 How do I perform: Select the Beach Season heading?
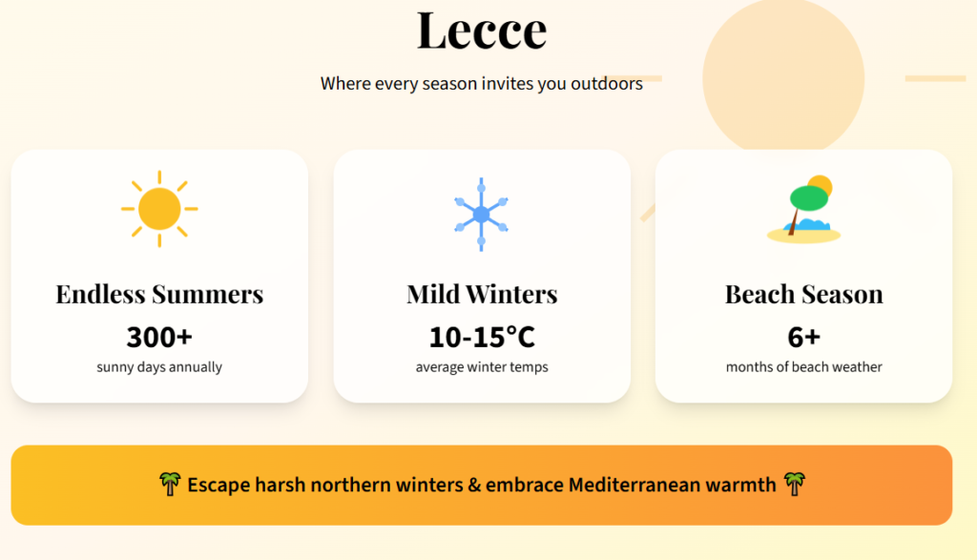click(804, 294)
